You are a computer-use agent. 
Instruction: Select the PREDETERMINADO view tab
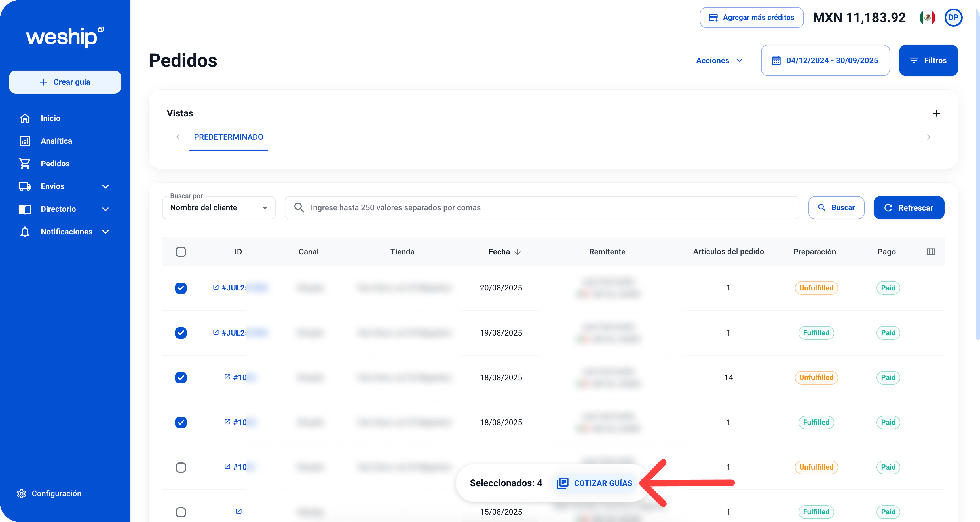pos(228,137)
